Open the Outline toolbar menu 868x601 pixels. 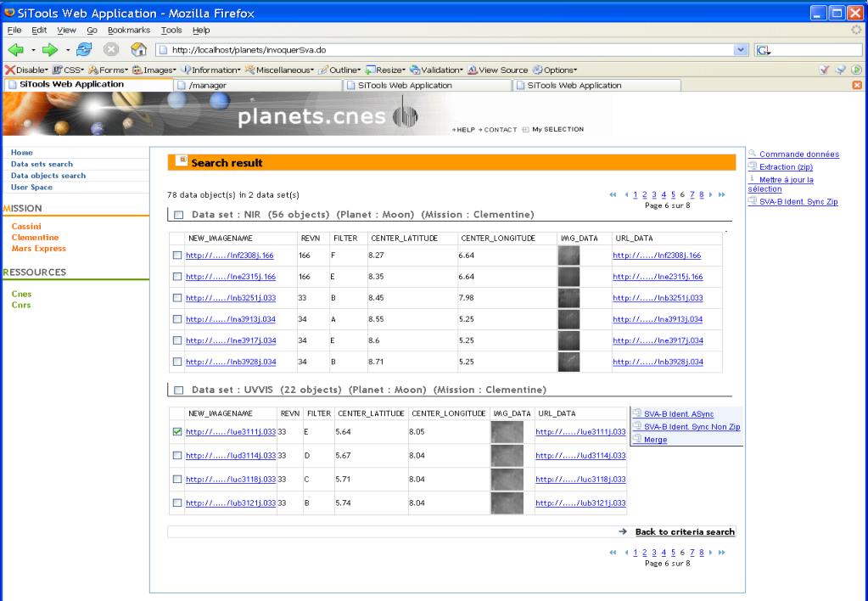339,70
